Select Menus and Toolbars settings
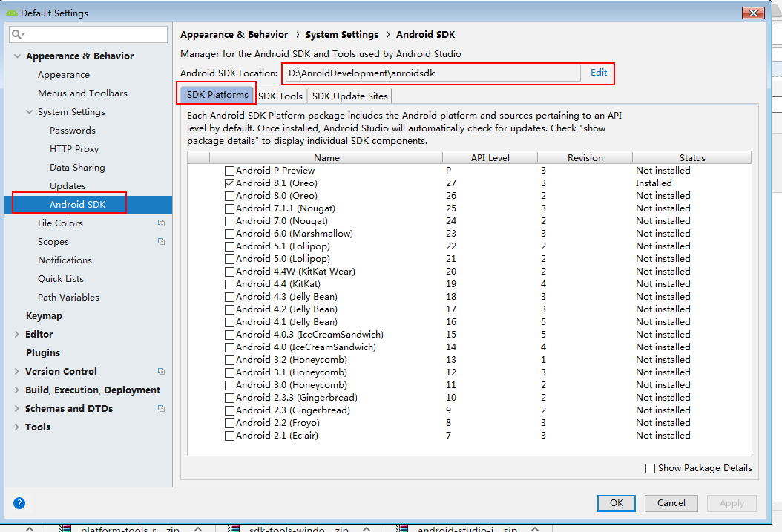The image size is (782, 532). tap(82, 93)
